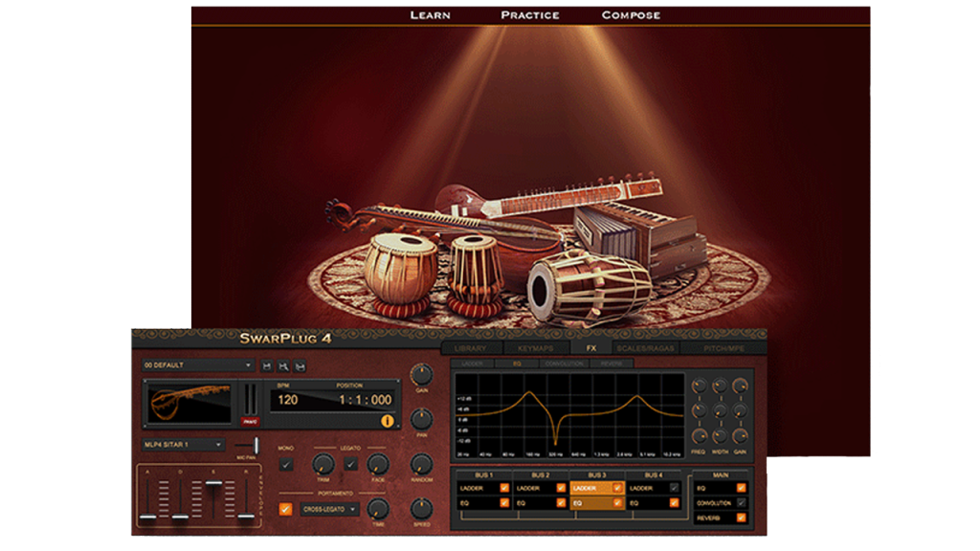Click Compose in the top navigation
Image resolution: width=980 pixels, height=551 pixels.
631,15
